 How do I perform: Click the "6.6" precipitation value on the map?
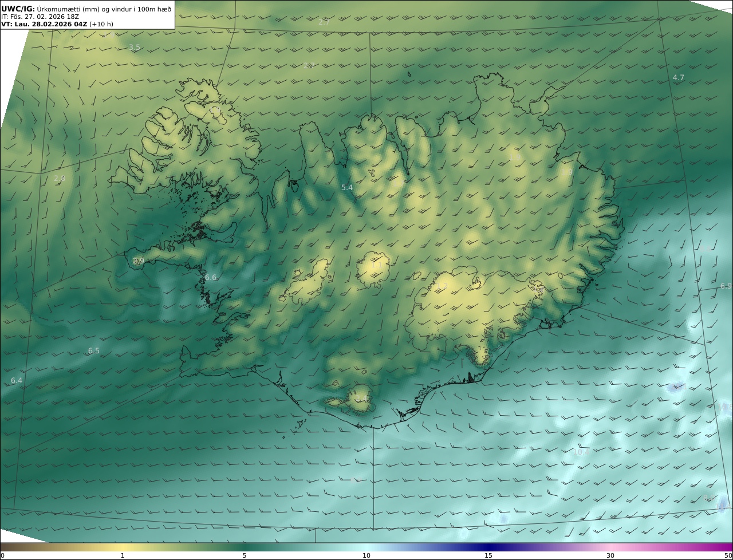(211, 277)
